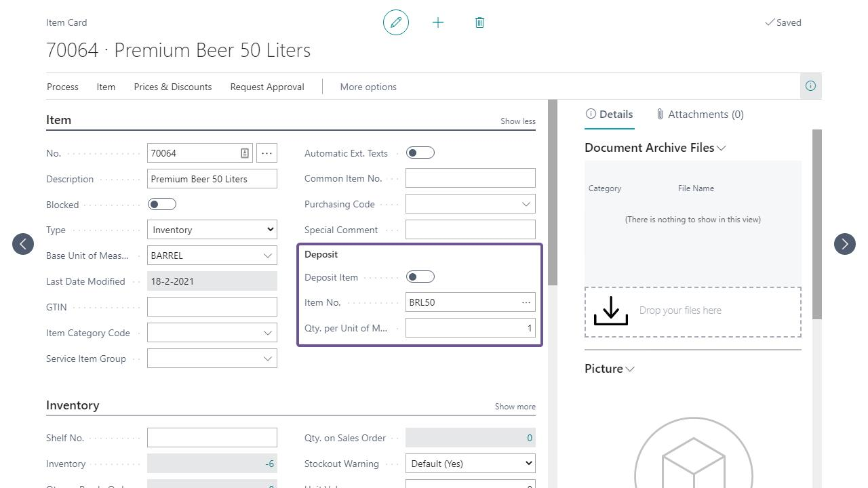868x488 pixels.
Task: Toggle the info FactBox pane icon
Action: coord(810,86)
